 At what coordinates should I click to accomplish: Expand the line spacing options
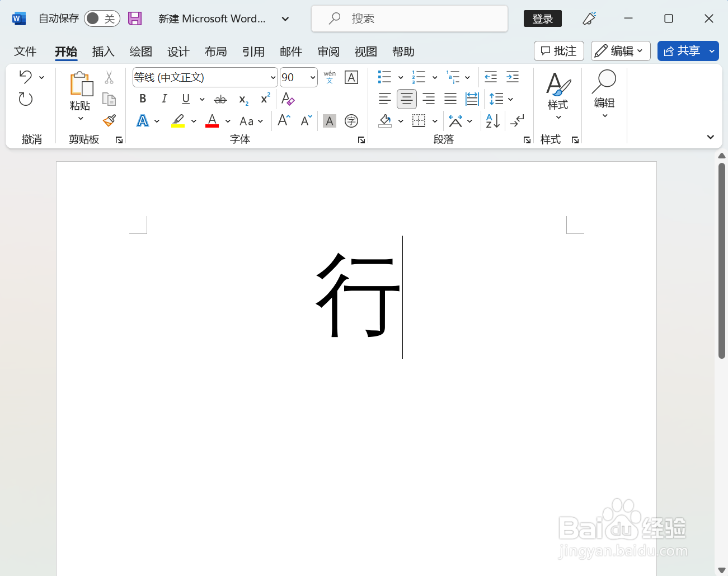[510, 99]
